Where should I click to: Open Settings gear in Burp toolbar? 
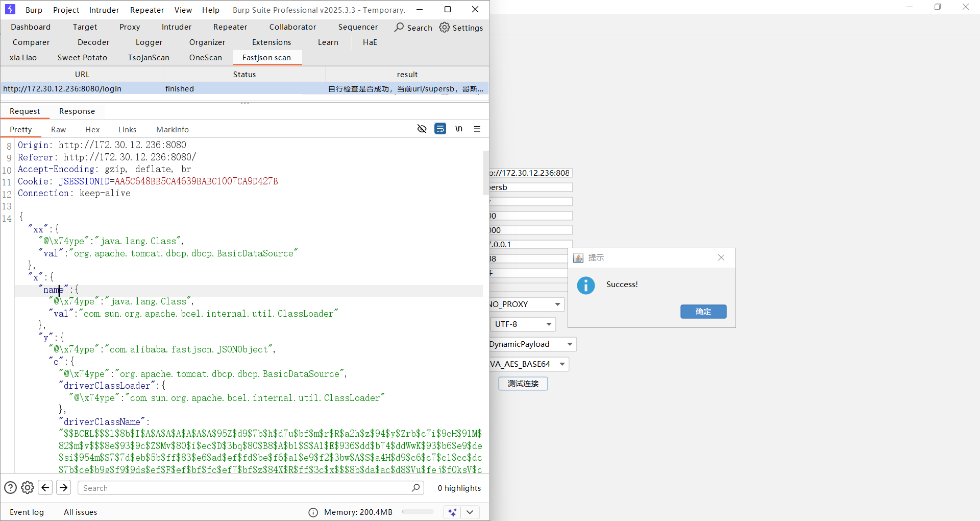(x=445, y=27)
